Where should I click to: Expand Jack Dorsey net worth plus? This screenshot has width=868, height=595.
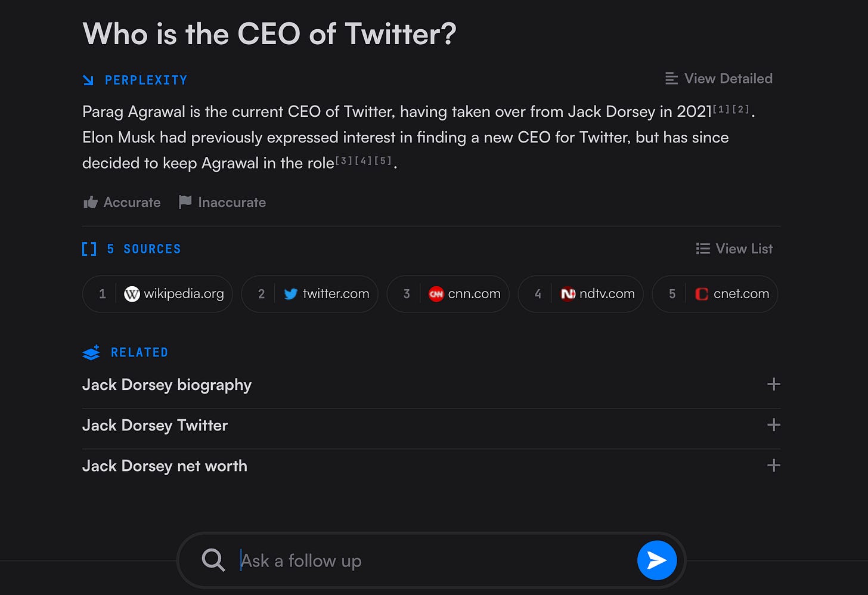(x=774, y=466)
